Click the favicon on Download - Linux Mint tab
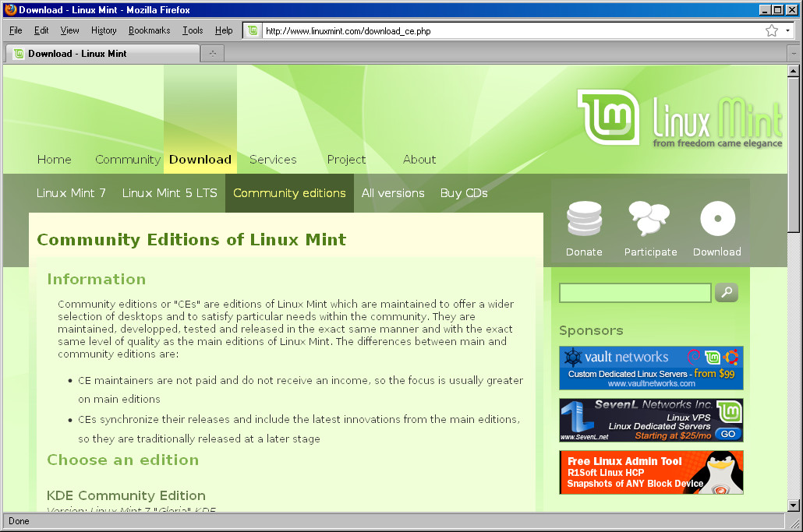This screenshot has height=532, width=803. (x=19, y=54)
